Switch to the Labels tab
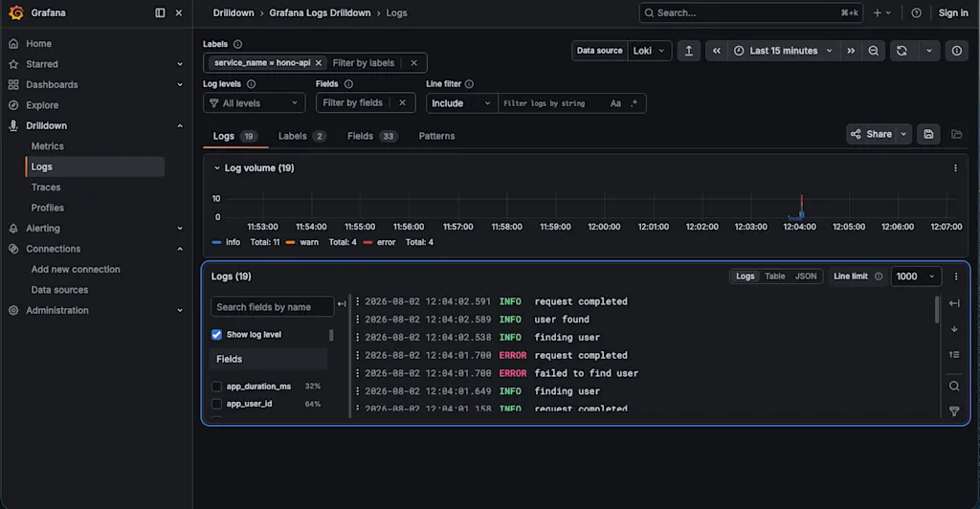The height and width of the screenshot is (509, 980). pos(301,136)
